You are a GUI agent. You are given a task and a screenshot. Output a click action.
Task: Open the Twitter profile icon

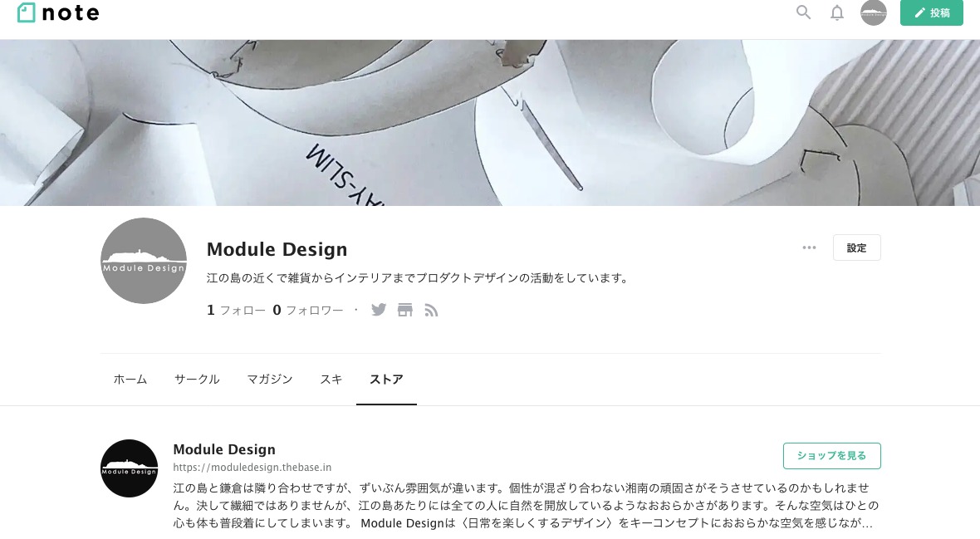pos(379,310)
